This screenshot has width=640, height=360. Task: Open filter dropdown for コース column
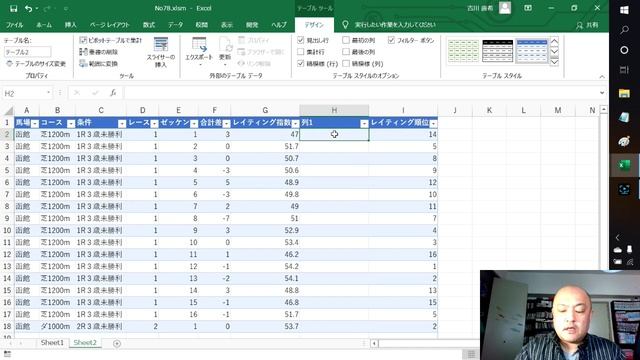click(71, 123)
